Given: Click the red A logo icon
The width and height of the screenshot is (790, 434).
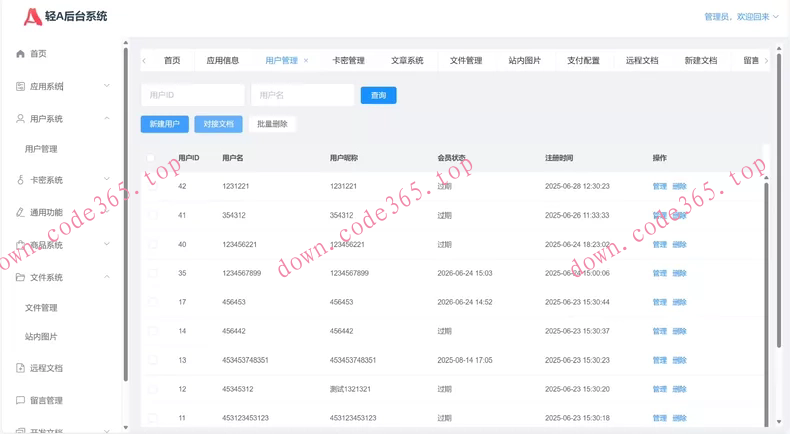Looking at the screenshot, I should click(x=33, y=17).
